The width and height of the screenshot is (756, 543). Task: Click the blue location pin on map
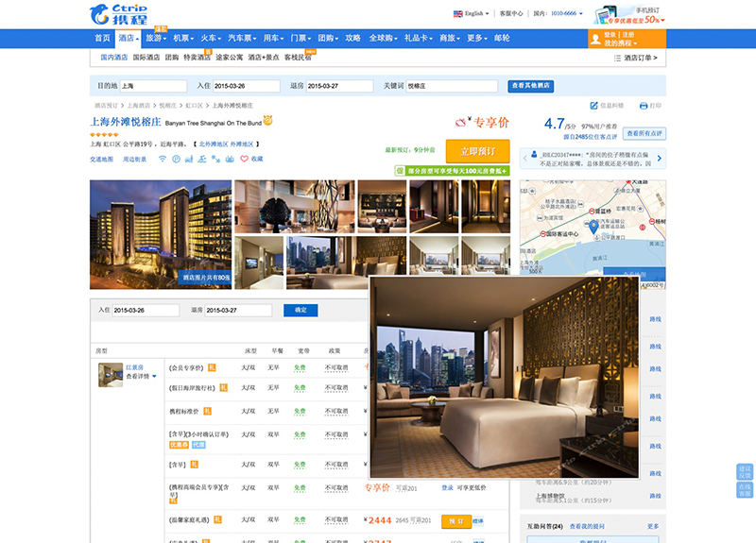[x=594, y=226]
